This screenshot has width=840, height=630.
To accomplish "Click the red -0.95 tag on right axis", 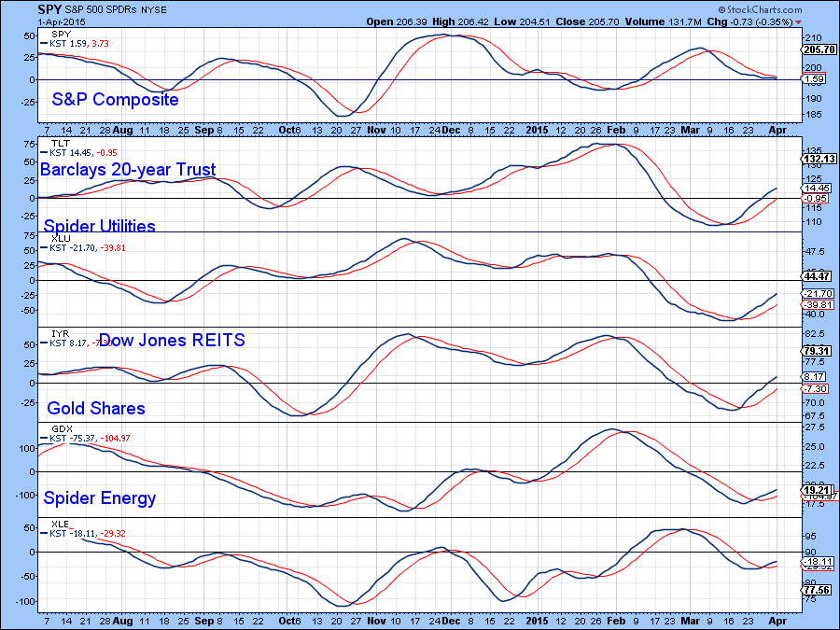I will coord(816,199).
